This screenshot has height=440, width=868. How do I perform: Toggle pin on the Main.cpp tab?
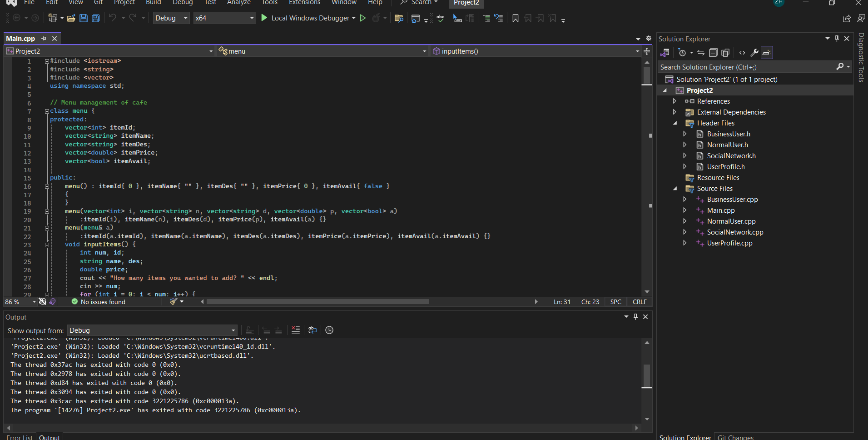coord(44,39)
